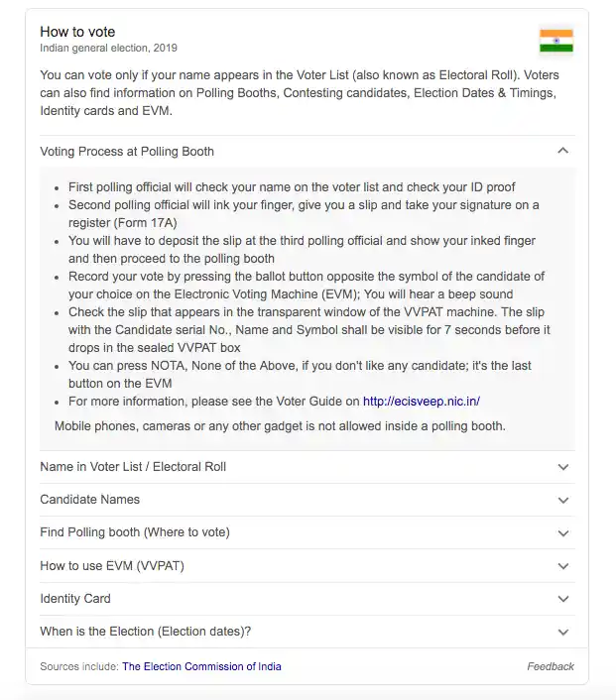Click chevron beside Identity Card
Screen dimensions: 616x700
pyautogui.click(x=563, y=599)
